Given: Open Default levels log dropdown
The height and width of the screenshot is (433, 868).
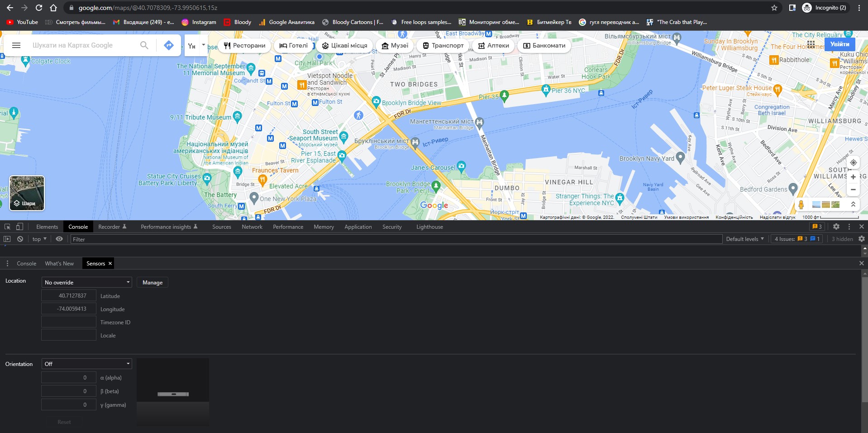Looking at the screenshot, I should pyautogui.click(x=745, y=239).
